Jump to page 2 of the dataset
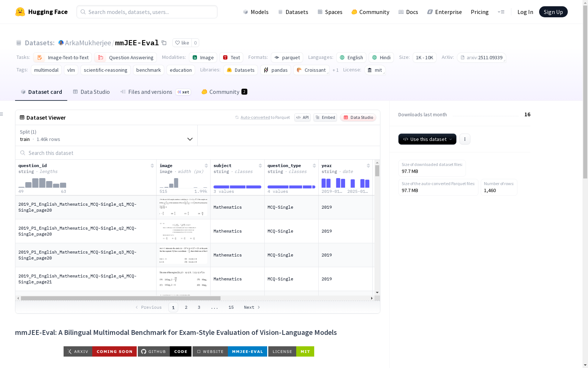Screen dimensions: 588x368 click(x=186, y=307)
